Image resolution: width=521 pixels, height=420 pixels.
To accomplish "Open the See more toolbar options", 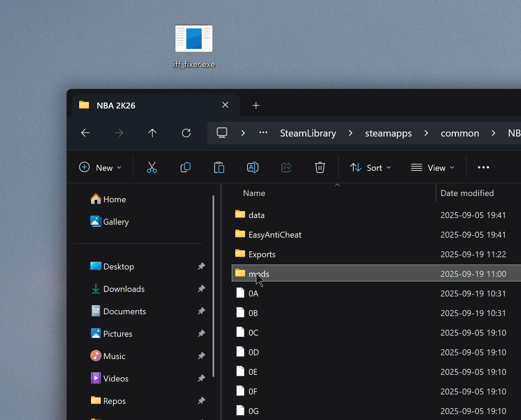I will point(483,168).
